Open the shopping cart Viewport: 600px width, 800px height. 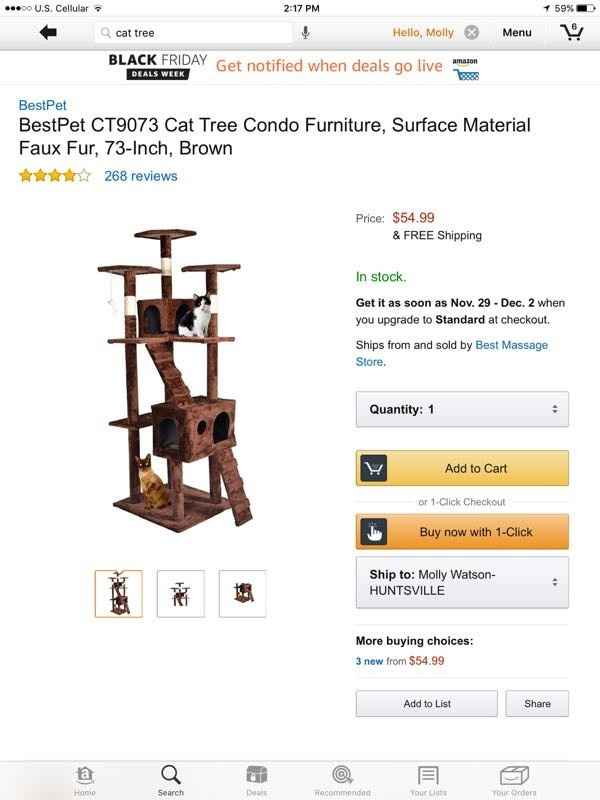pyautogui.click(x=572, y=31)
